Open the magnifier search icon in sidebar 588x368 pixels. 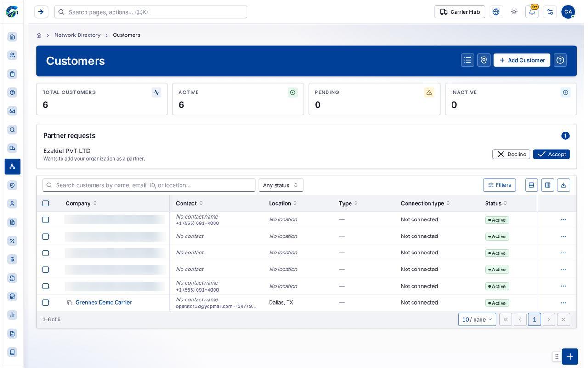coord(12,130)
